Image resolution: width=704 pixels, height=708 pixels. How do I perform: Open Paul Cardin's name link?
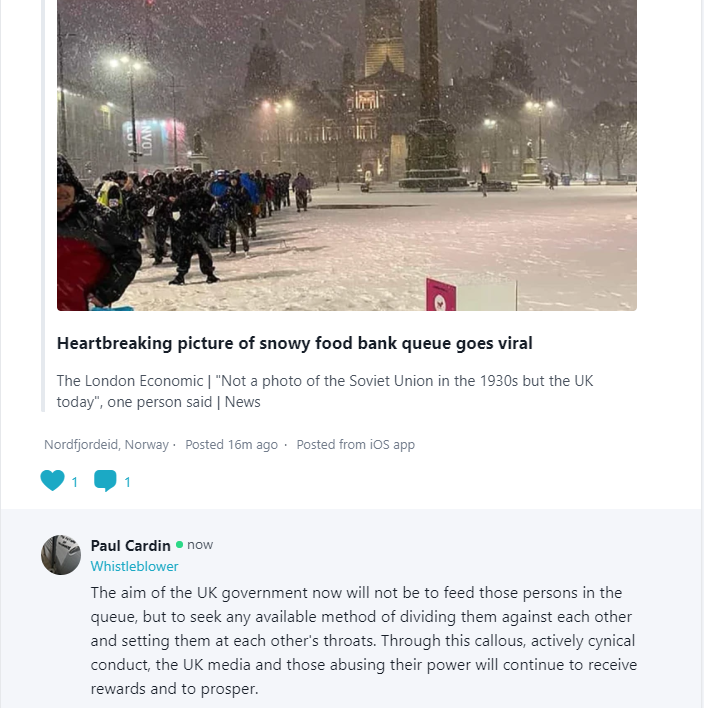pos(130,545)
